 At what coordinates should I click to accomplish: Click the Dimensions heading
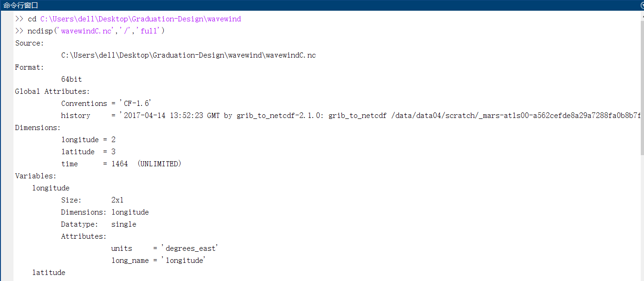(x=38, y=128)
